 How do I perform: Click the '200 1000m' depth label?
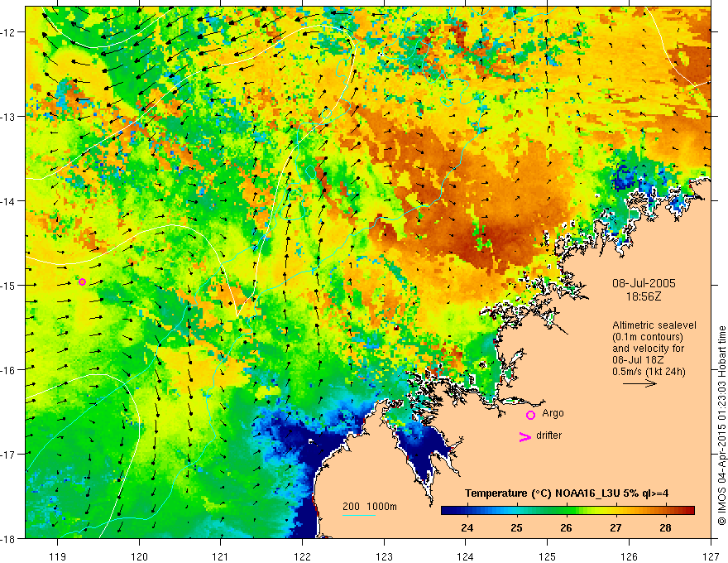(x=370, y=507)
